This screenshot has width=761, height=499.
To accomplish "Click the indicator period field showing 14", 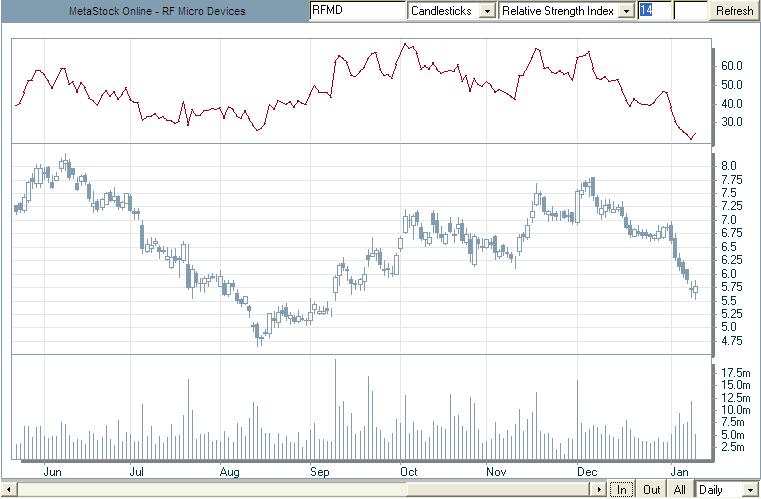I will [x=654, y=10].
